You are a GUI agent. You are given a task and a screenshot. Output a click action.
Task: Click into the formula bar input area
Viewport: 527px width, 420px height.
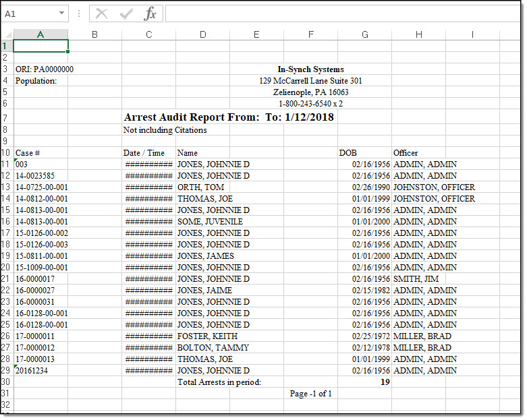337,13
